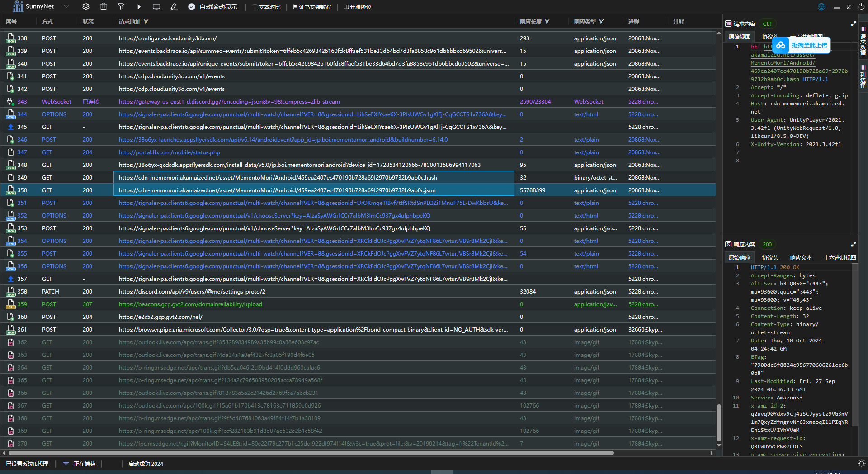This screenshot has height=474, width=868.
Task: Click the upload arrow icon on row 345
Action: pyautogui.click(x=10, y=127)
